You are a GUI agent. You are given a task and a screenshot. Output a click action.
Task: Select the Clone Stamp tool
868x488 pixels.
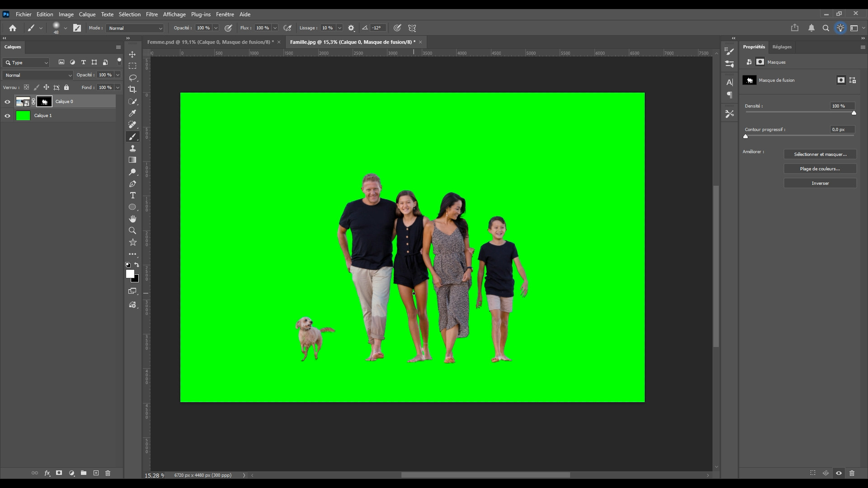[x=132, y=149]
